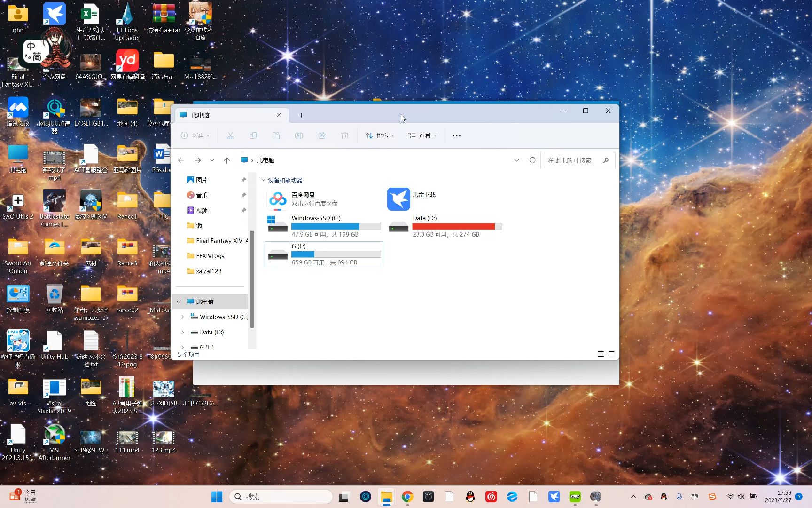Open the View dropdown in toolbar

(422, 135)
